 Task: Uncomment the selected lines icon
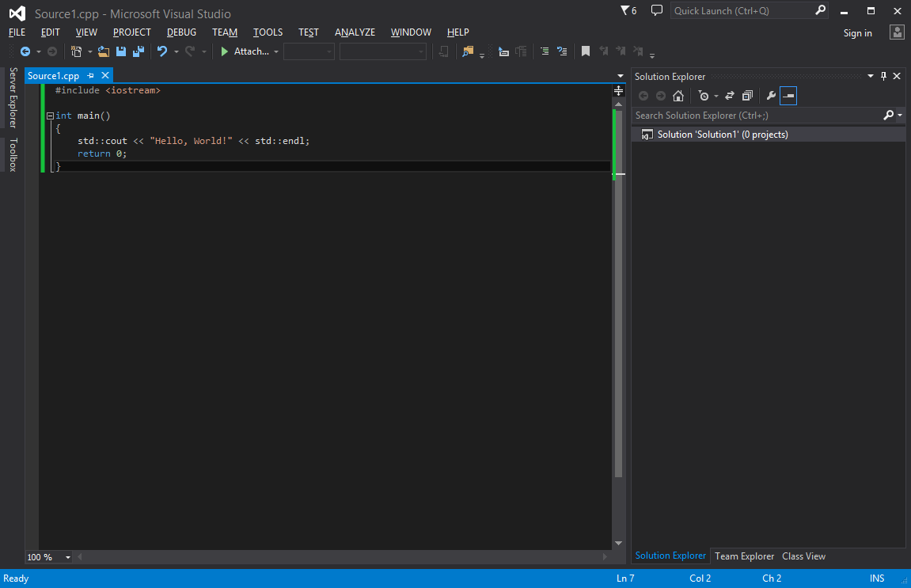coord(562,51)
